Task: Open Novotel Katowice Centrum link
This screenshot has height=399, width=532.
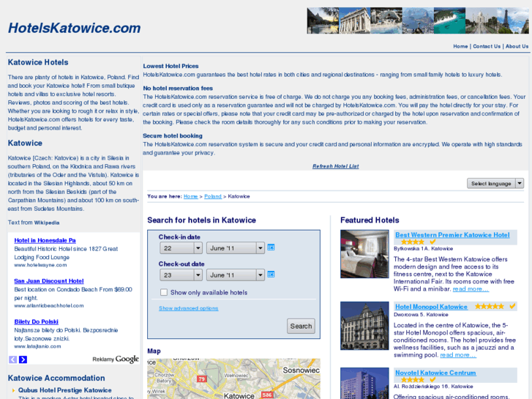Action: (435, 373)
